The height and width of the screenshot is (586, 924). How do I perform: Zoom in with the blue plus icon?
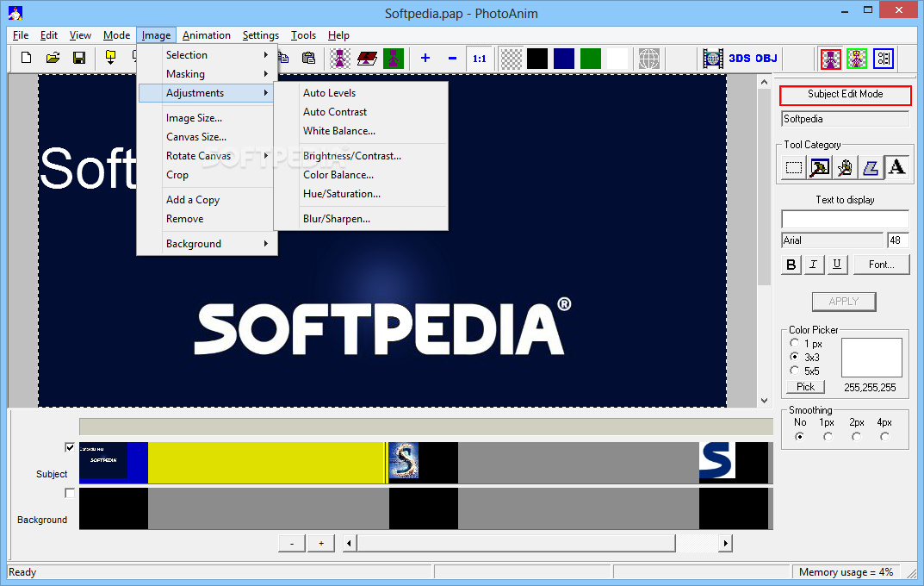tap(425, 59)
